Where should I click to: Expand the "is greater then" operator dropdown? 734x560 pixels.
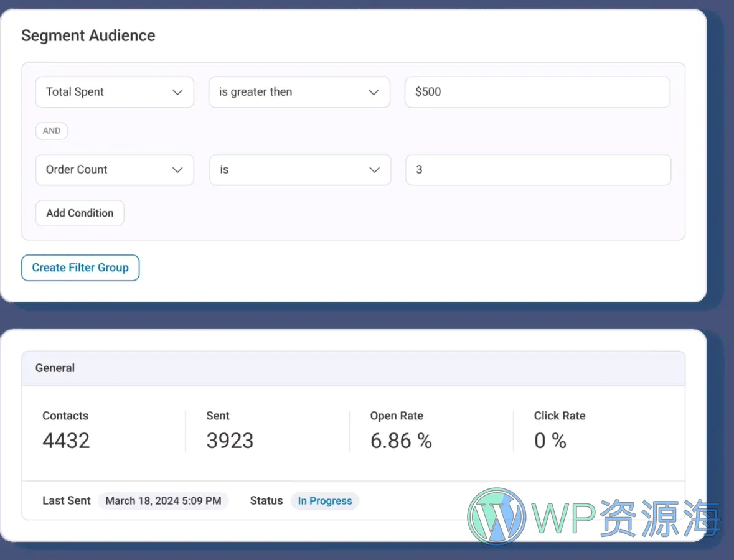(x=299, y=91)
